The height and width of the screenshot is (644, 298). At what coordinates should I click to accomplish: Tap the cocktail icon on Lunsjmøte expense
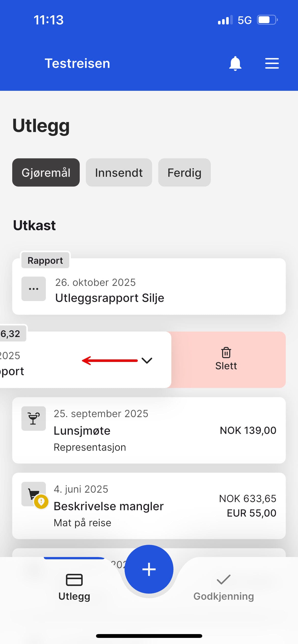click(x=34, y=418)
